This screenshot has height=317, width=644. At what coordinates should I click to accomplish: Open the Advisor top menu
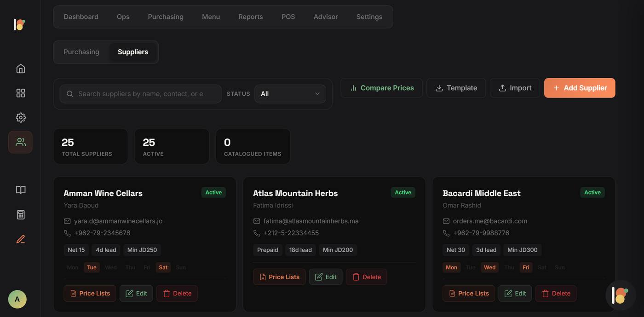coord(326,17)
